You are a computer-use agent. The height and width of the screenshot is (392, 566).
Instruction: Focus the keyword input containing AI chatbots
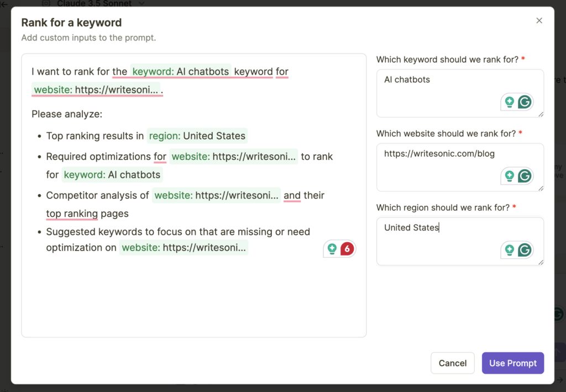pos(460,93)
